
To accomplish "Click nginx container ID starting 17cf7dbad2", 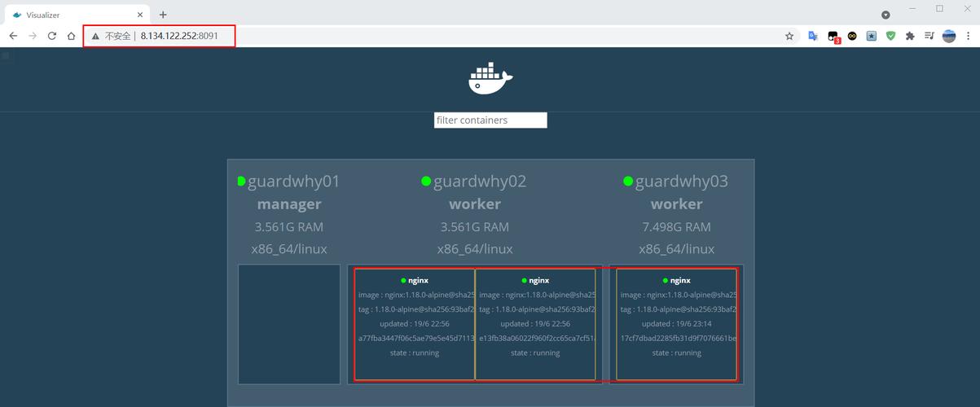I will tap(678, 338).
